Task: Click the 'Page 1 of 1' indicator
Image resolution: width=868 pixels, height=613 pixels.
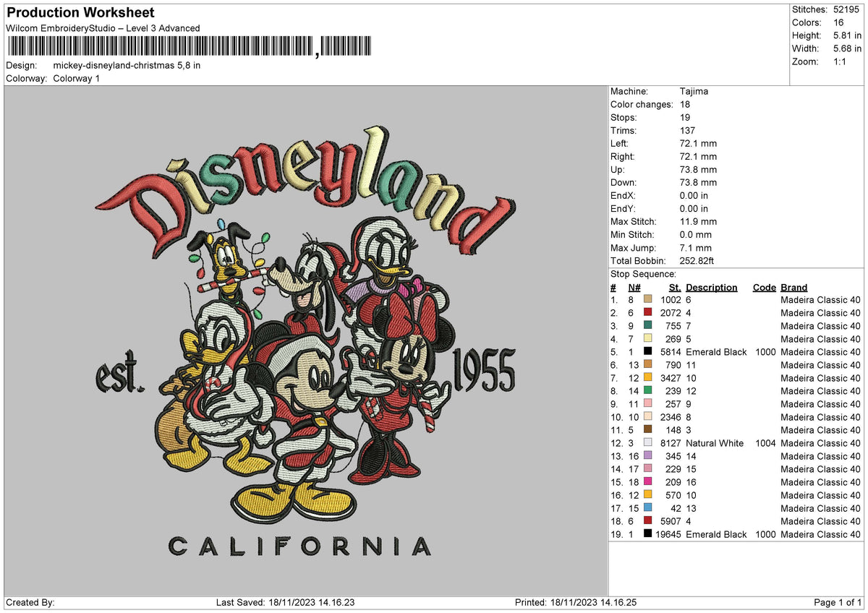Action: pos(838,603)
